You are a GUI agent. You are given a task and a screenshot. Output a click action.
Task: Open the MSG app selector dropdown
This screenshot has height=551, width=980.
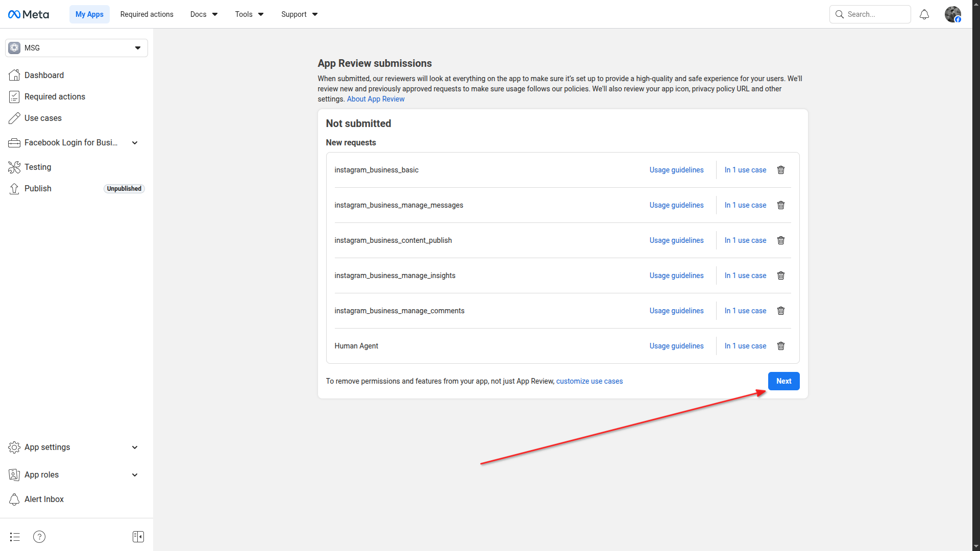[x=77, y=48]
